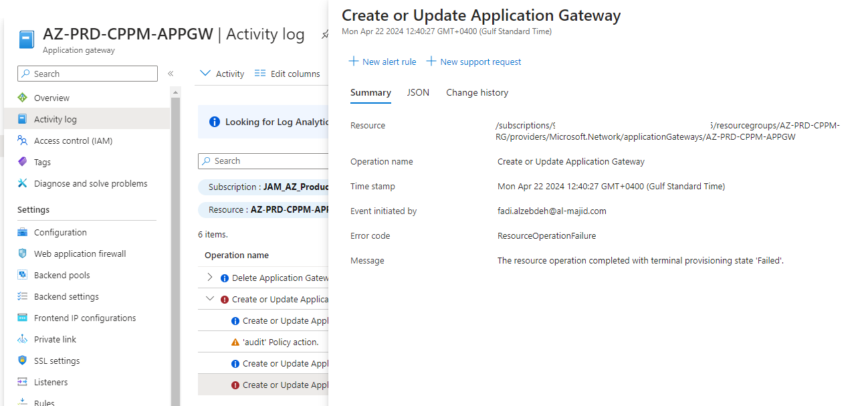Click the Overview sidebar icon
Image resolution: width=868 pixels, height=406 pixels.
click(x=23, y=98)
